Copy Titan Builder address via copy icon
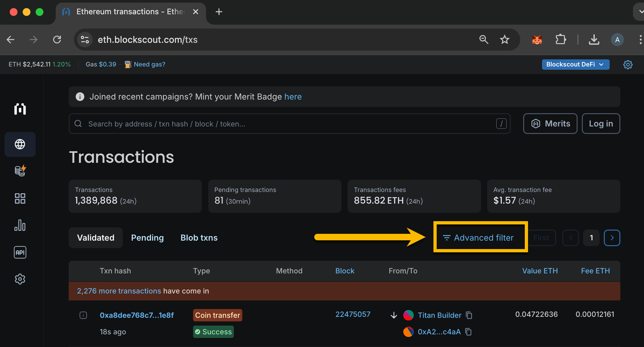The width and height of the screenshot is (644, 347). coord(469,315)
